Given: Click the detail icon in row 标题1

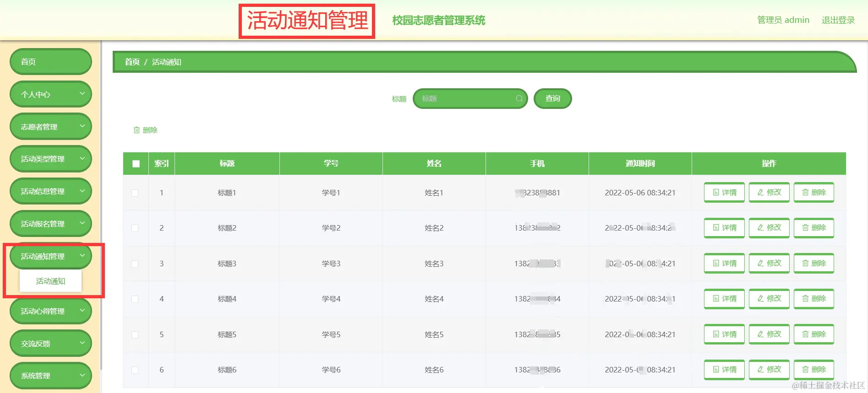Looking at the screenshot, I should coord(716,193).
